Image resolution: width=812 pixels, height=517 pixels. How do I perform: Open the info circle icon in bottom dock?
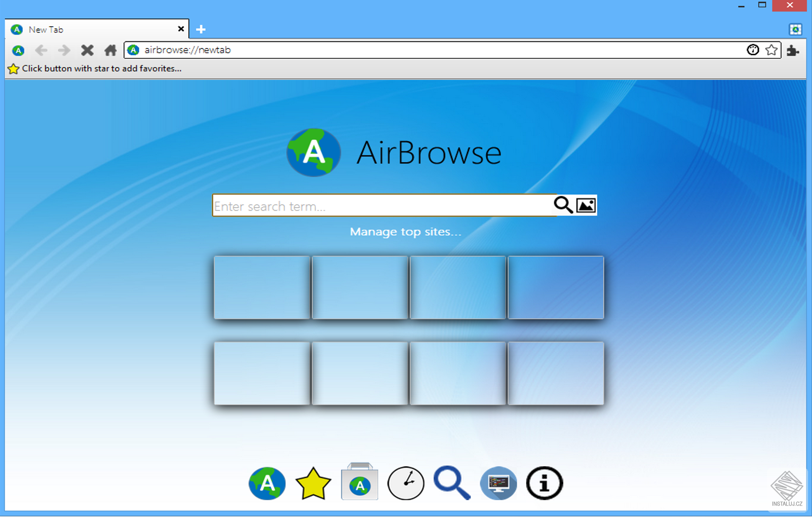544,483
